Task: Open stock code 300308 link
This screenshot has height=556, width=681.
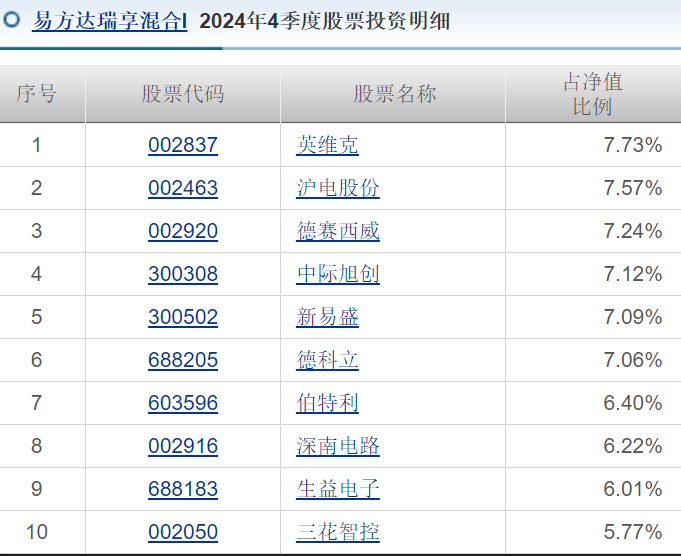Action: pyautogui.click(x=183, y=274)
